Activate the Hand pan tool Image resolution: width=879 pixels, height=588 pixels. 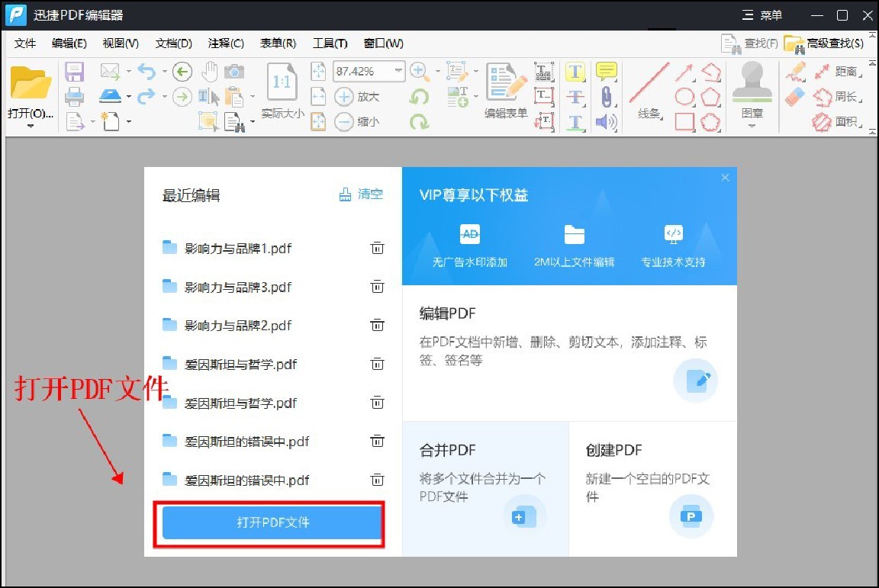point(211,71)
